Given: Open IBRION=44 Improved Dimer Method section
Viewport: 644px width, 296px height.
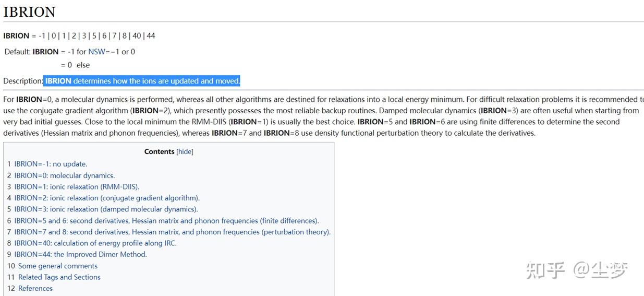Looking at the screenshot, I should (80, 254).
